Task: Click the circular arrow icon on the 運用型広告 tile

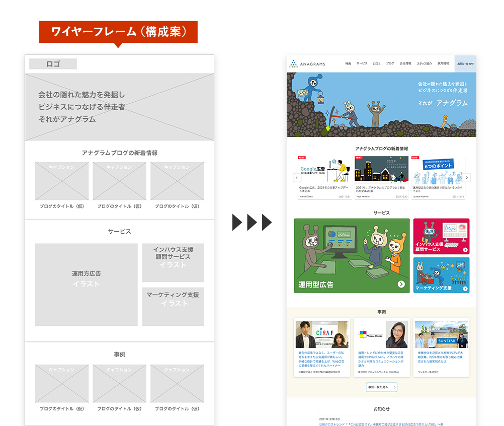Action: click(401, 284)
